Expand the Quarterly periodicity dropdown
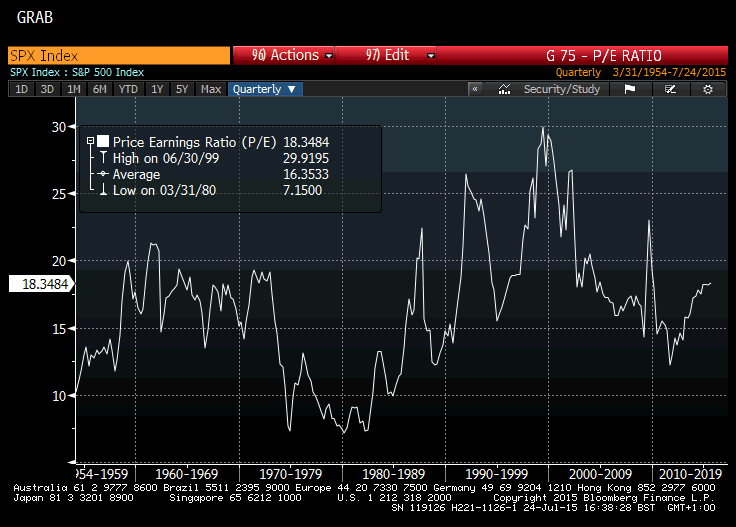This screenshot has width=736, height=527. 265,89
